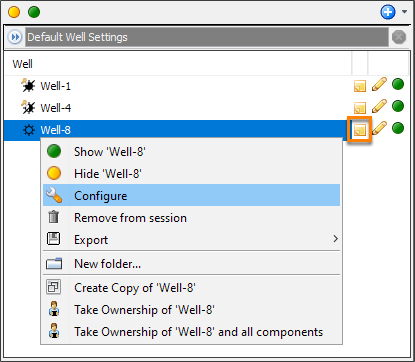Expand the Default Well Settings arrow button
Image resolution: width=415 pixels, height=362 pixels.
pos(15,37)
